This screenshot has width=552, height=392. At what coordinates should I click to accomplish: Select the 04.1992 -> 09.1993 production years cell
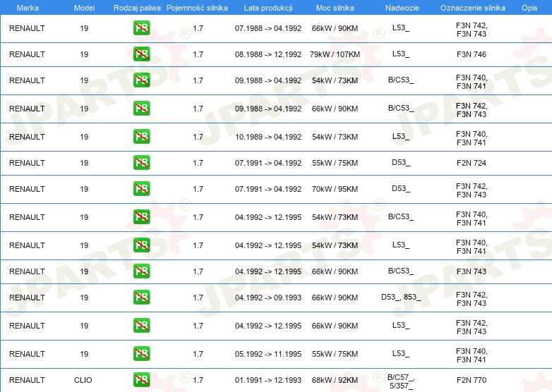pos(268,298)
